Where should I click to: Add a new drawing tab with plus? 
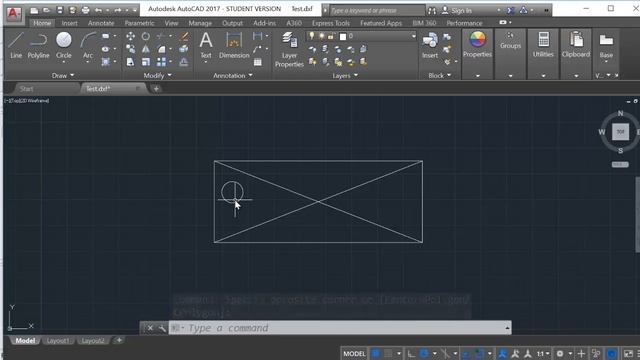(x=156, y=89)
